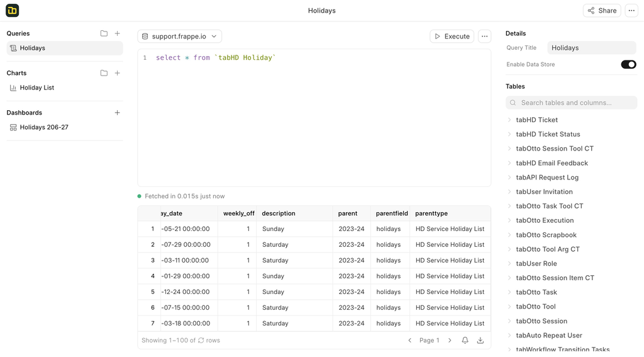
Task: Click the Share button
Action: (x=602, y=11)
